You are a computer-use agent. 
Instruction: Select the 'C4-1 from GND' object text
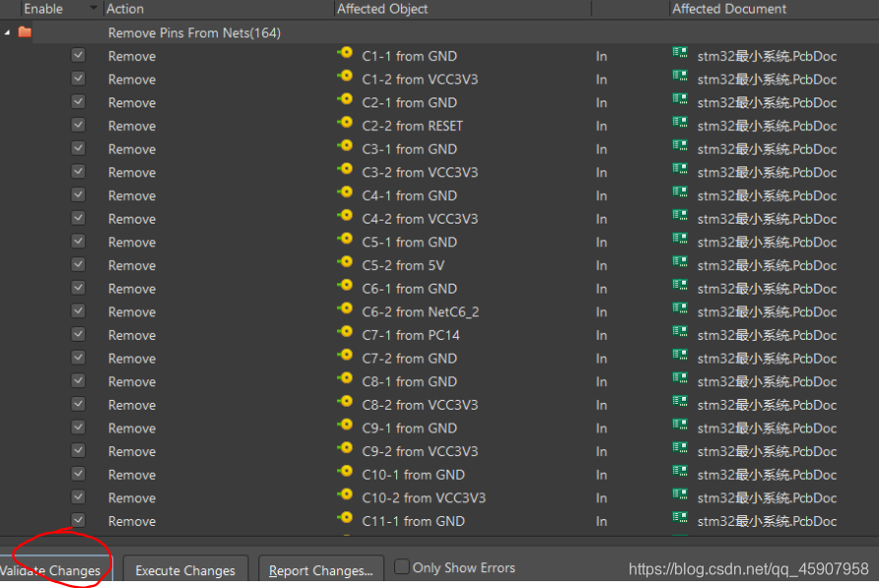tap(409, 196)
